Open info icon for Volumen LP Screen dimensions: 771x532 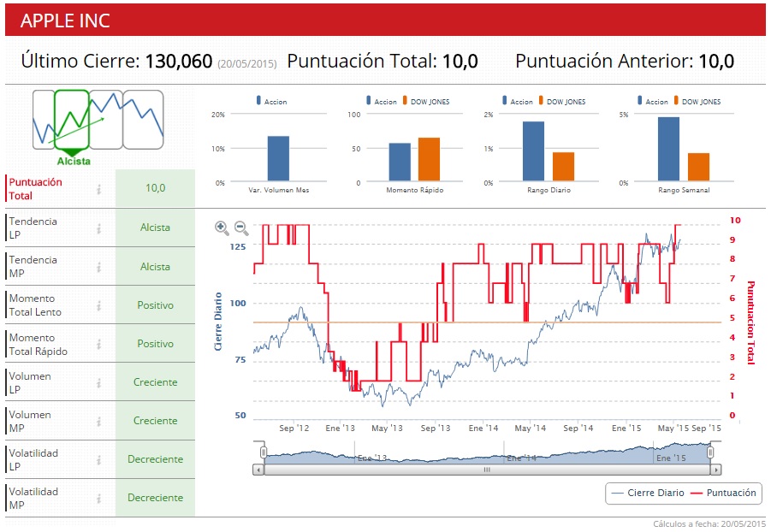(x=98, y=382)
